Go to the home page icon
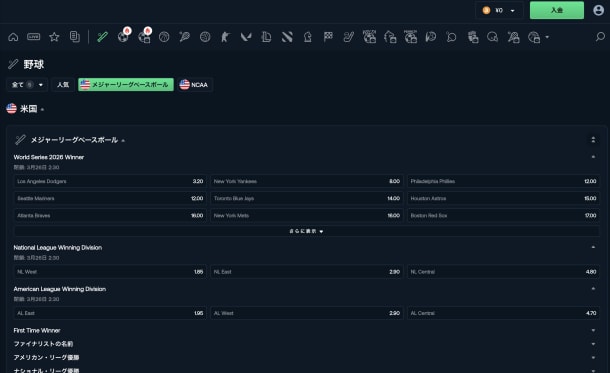 point(13,37)
